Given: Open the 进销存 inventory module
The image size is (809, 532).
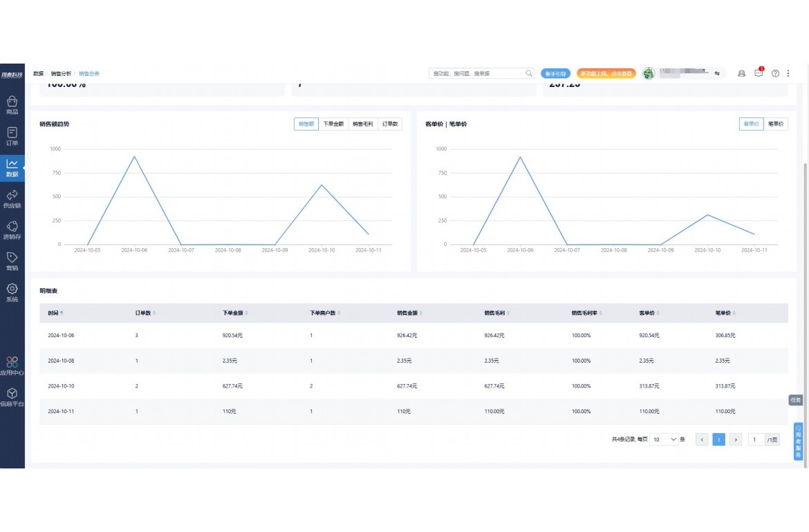Looking at the screenshot, I should pyautogui.click(x=12, y=230).
